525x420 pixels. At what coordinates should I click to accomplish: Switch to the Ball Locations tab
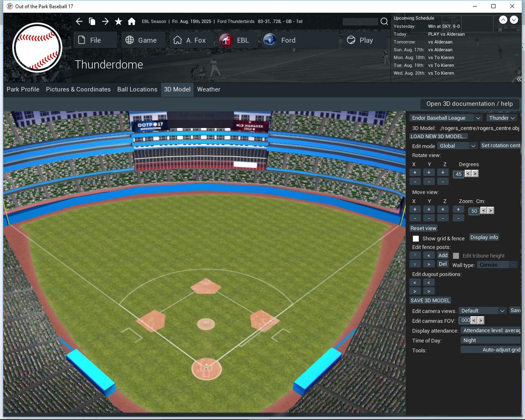[x=137, y=89]
